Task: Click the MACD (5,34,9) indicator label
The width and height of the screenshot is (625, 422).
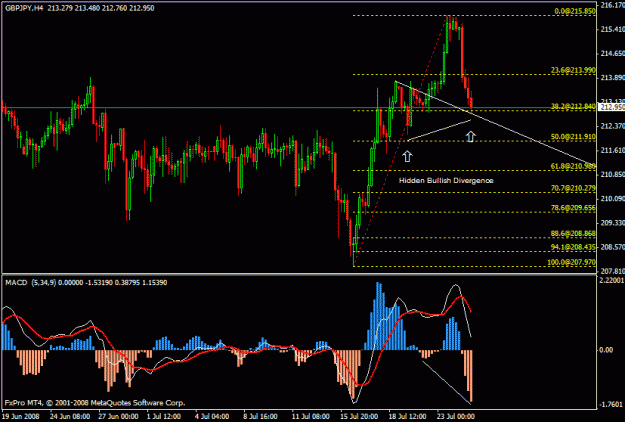Action: (31, 283)
